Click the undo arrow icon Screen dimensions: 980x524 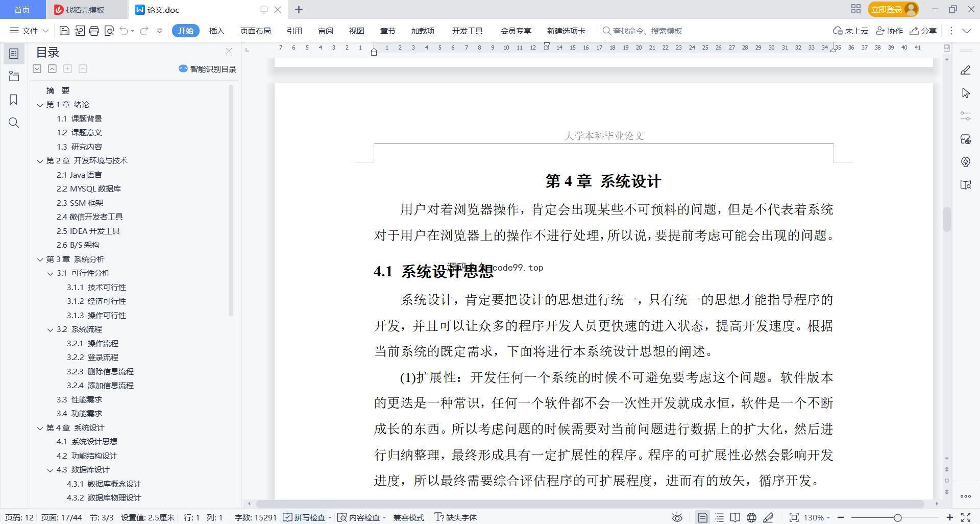click(x=124, y=31)
